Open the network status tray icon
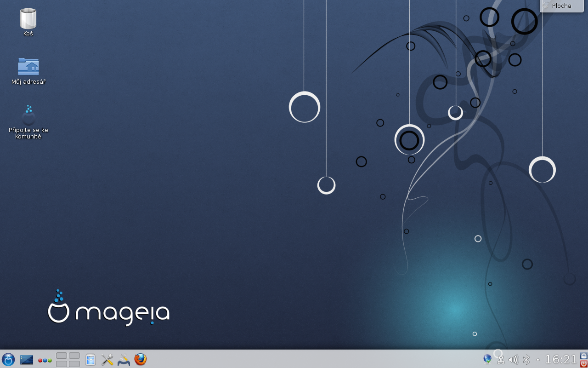This screenshot has height=368, width=588. pos(487,359)
